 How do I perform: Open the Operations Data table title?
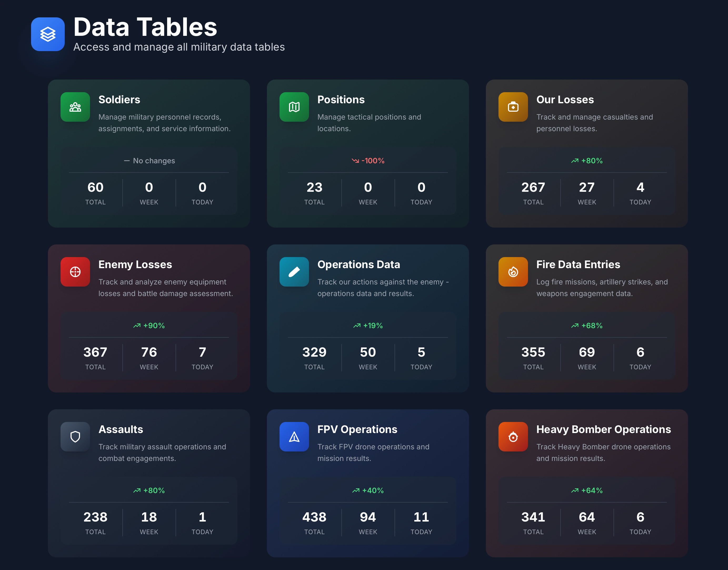[358, 264]
